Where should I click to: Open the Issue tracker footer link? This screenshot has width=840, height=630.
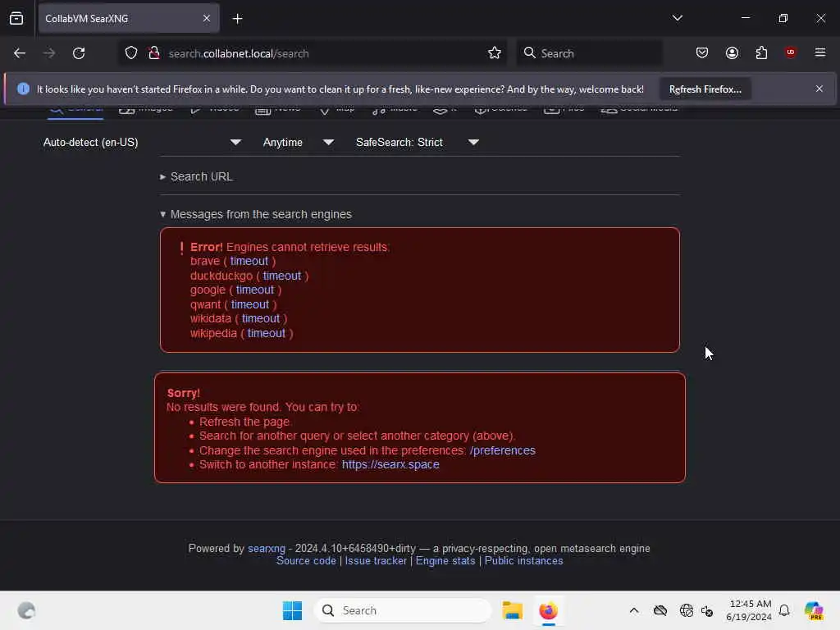pyautogui.click(x=376, y=561)
